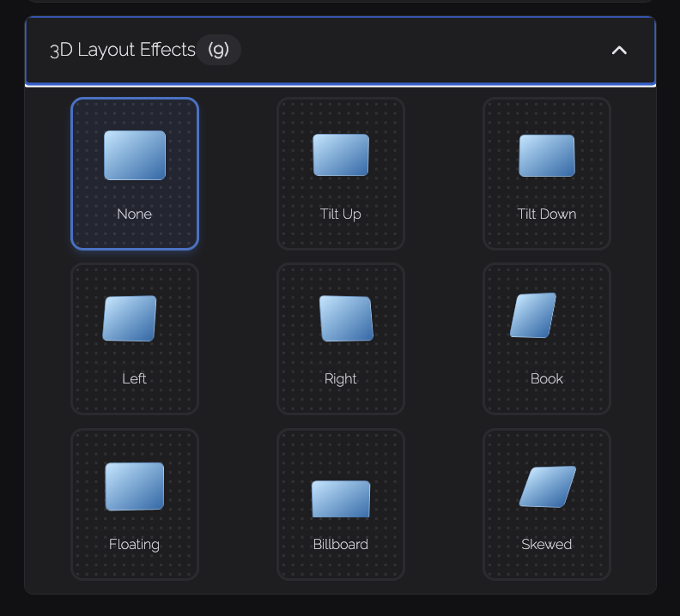Click the 3D Layout Effects header title
The image size is (680, 616).
[x=123, y=50]
